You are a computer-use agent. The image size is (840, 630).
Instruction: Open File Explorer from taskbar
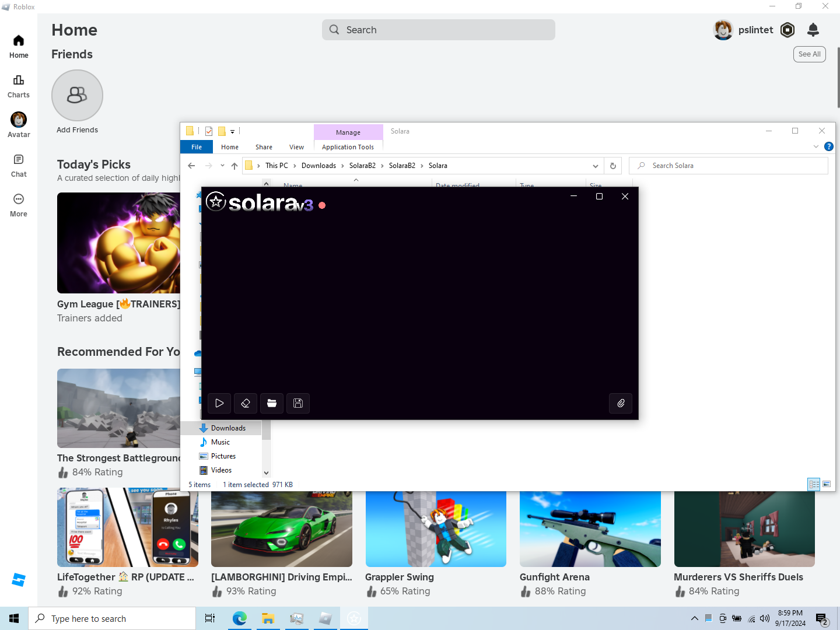pos(268,618)
